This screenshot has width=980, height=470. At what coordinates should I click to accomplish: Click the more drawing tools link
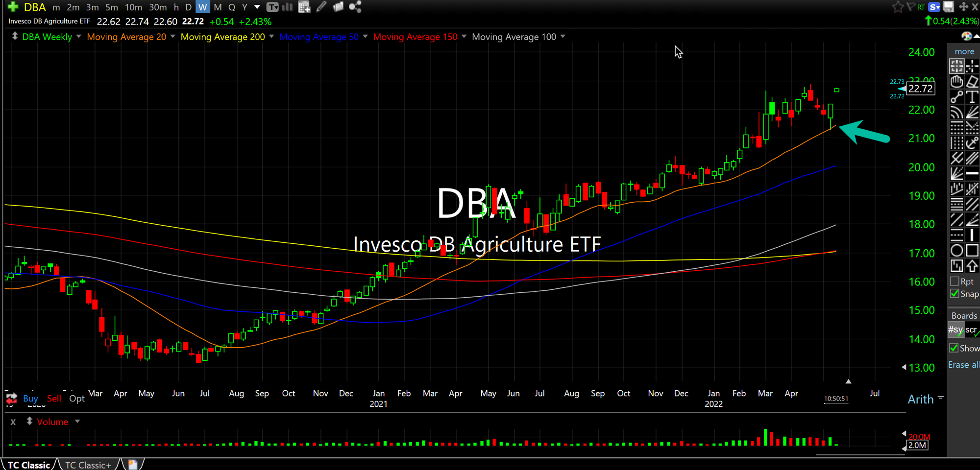[x=964, y=51]
